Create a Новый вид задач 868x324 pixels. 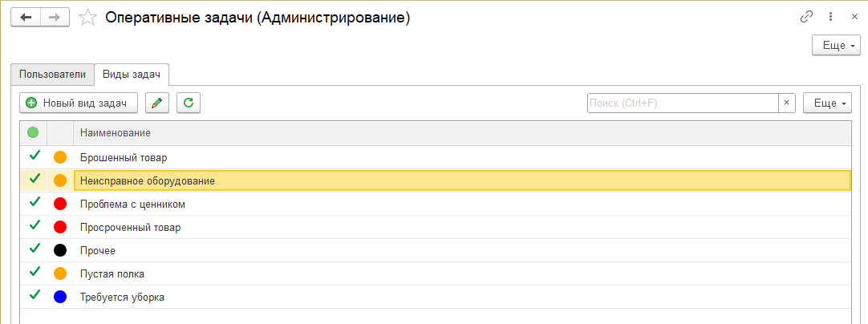click(x=79, y=103)
